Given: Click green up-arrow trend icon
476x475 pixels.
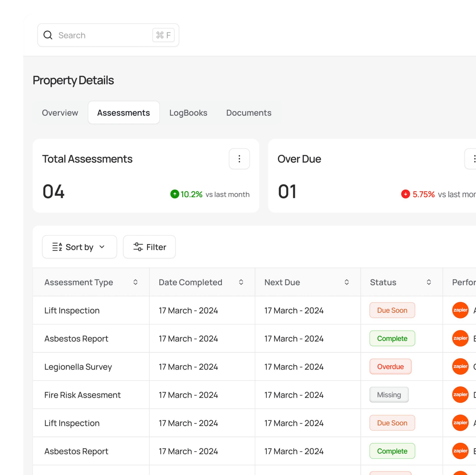Looking at the screenshot, I should (x=175, y=194).
